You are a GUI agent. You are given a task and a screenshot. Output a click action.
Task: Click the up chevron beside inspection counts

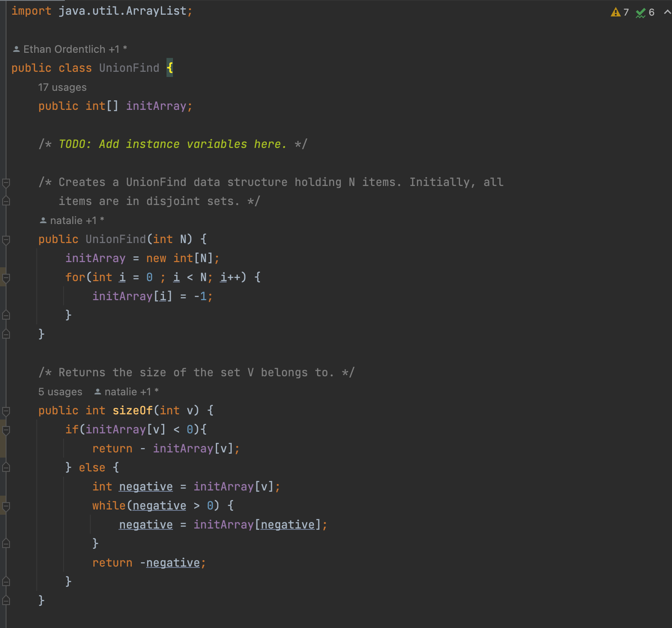[667, 12]
